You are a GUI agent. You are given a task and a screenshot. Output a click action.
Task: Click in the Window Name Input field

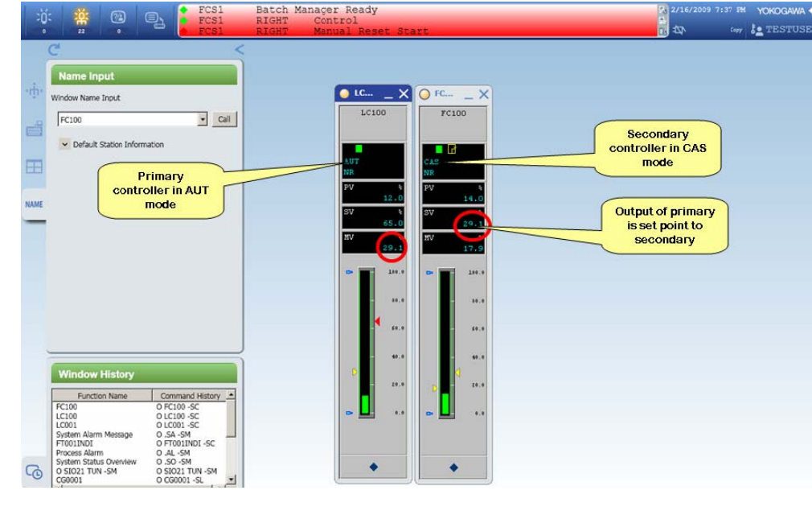coord(126,119)
